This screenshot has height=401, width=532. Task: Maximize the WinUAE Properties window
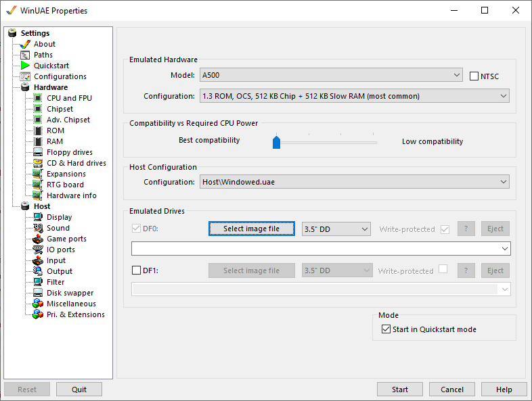point(485,10)
